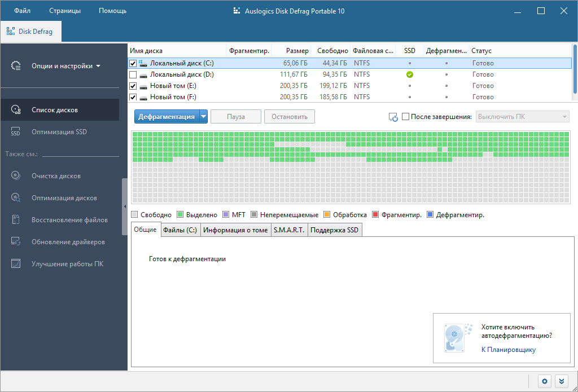Click the 199,12 ГБ free space cell
The height and width of the screenshot is (392, 578).
coord(334,86)
